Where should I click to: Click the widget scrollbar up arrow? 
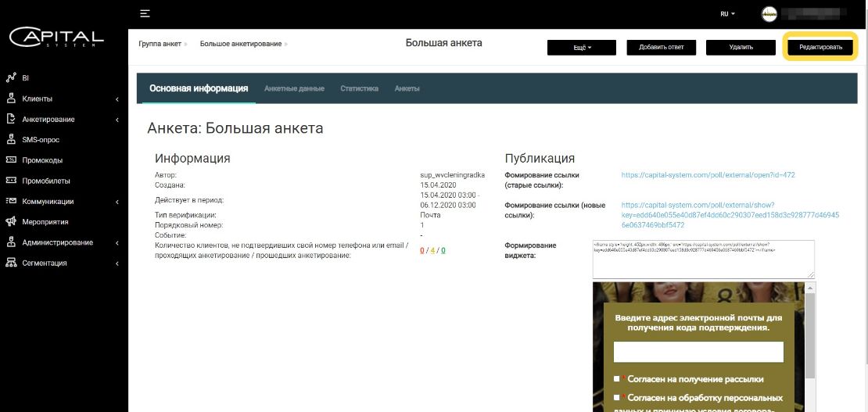(x=810, y=288)
